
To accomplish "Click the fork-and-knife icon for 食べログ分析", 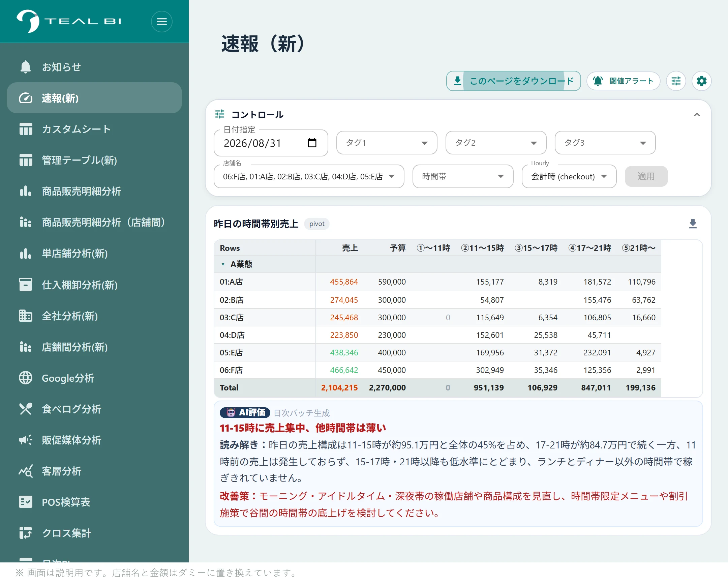I will 25,409.
